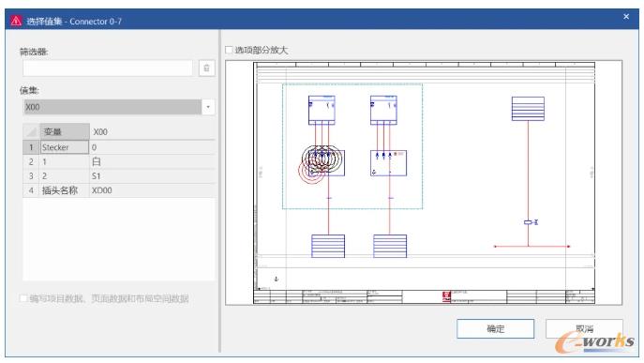Click the red logo in the drawing title block

pyautogui.click(x=446, y=296)
